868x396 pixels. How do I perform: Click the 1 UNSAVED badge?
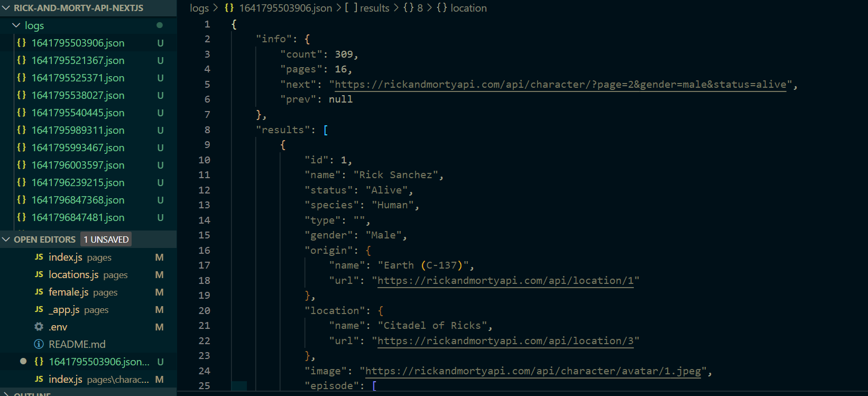(106, 240)
